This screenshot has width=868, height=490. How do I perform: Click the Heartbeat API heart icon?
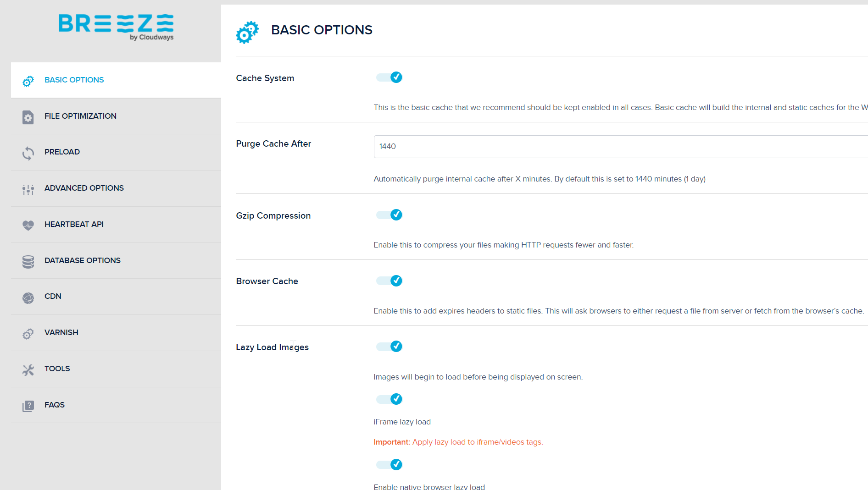(28, 225)
